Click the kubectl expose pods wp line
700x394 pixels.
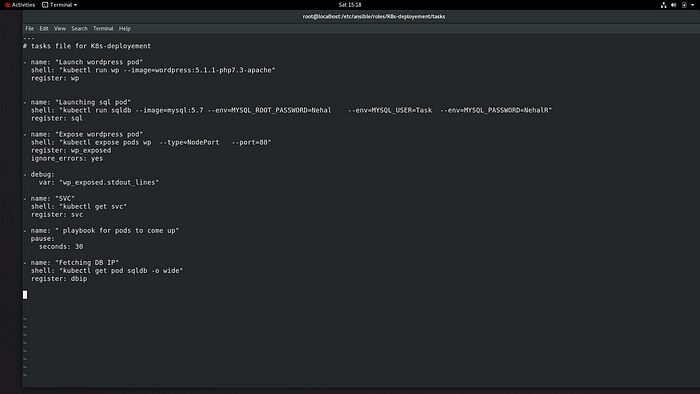click(x=151, y=142)
